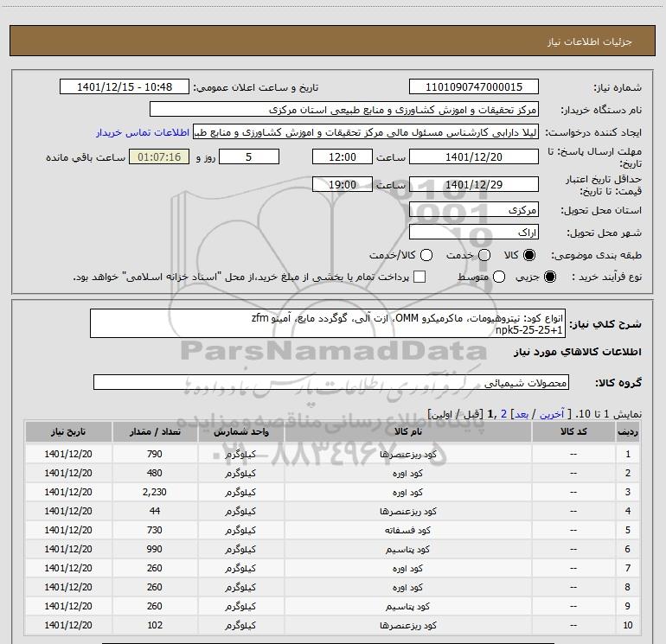
Task: Click the تاریخ نیاز column header
Action: tap(68, 431)
